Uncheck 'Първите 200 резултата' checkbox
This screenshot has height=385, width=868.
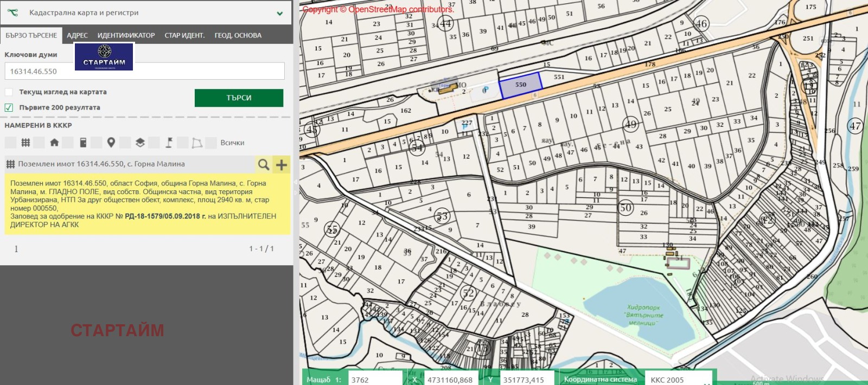coord(9,107)
